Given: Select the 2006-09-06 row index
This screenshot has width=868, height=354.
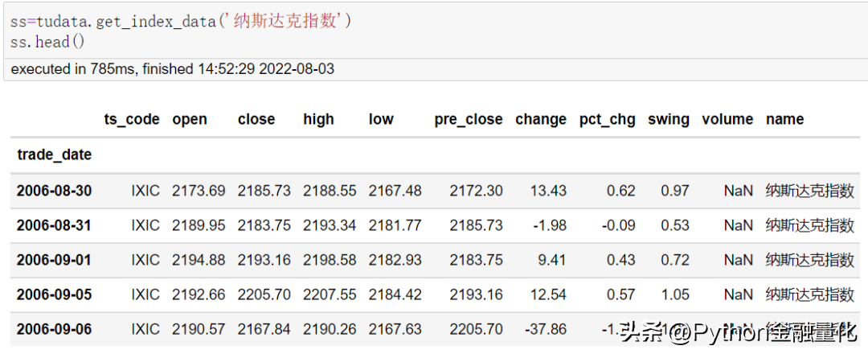Looking at the screenshot, I should point(55,330).
